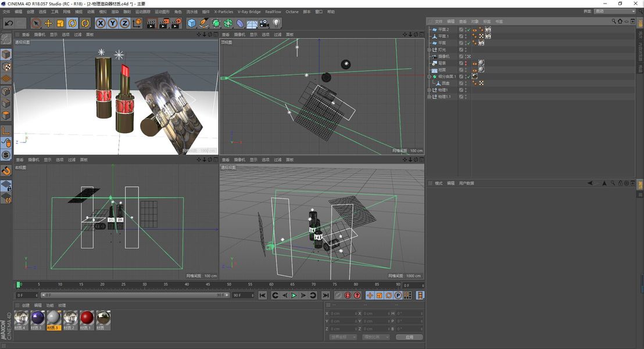The width and height of the screenshot is (644, 349).
Task: Open the green subdivision generator icon
Action: 216,23
